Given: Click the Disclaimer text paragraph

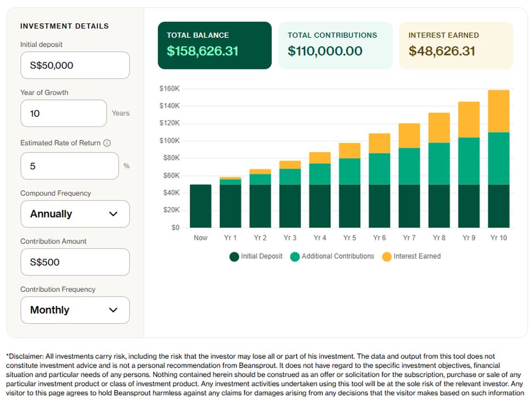Looking at the screenshot, I should point(265,375).
